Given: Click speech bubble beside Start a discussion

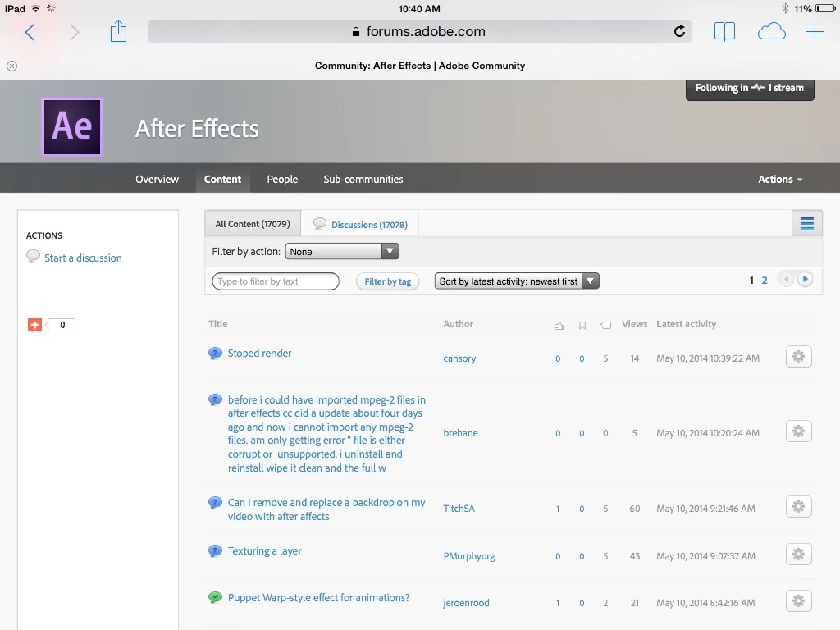Looking at the screenshot, I should click(33, 256).
